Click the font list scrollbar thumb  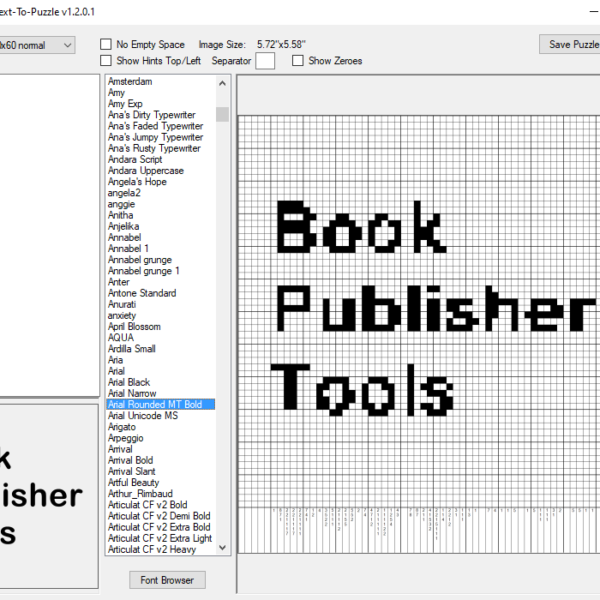point(222,114)
